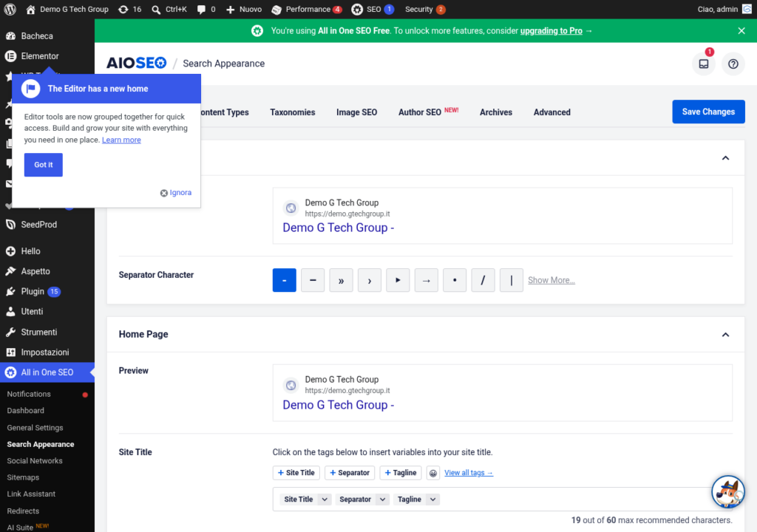Open Ctrl+K search in admin bar
This screenshot has width=757, height=532.
tap(169, 9)
